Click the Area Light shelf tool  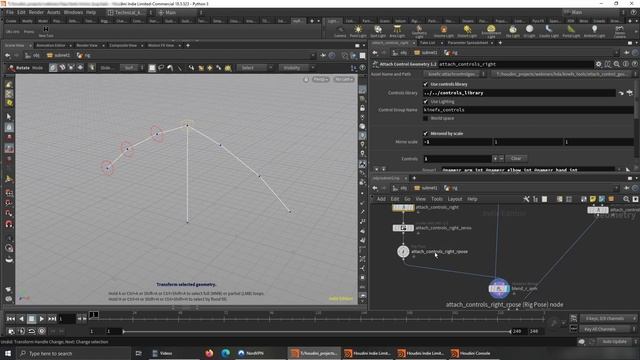coord(397,31)
